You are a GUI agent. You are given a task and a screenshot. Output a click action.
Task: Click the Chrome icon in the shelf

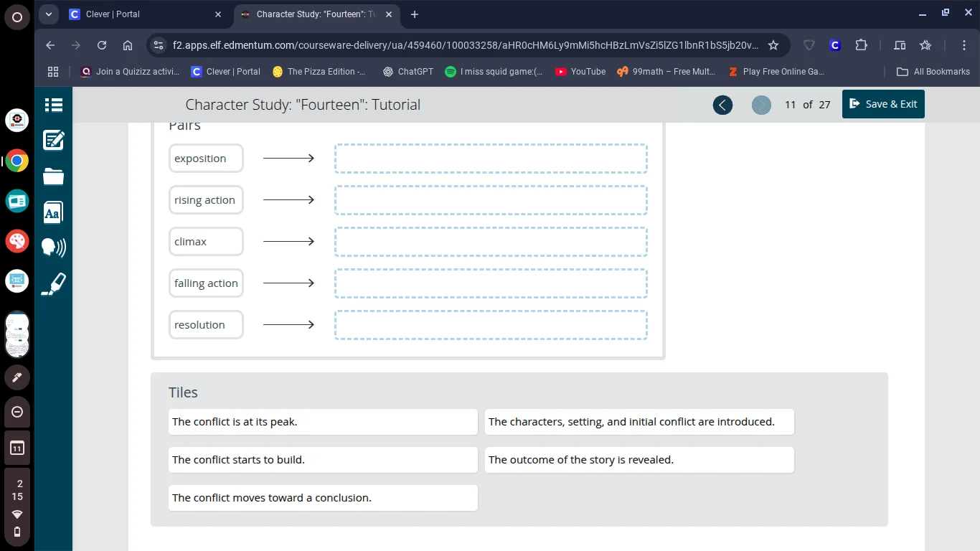(17, 161)
